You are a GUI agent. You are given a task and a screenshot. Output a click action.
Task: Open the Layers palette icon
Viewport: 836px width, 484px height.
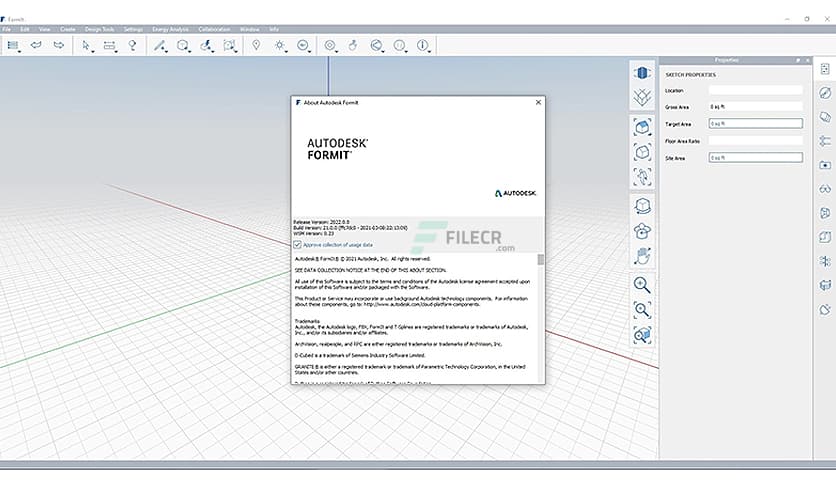[x=825, y=117]
